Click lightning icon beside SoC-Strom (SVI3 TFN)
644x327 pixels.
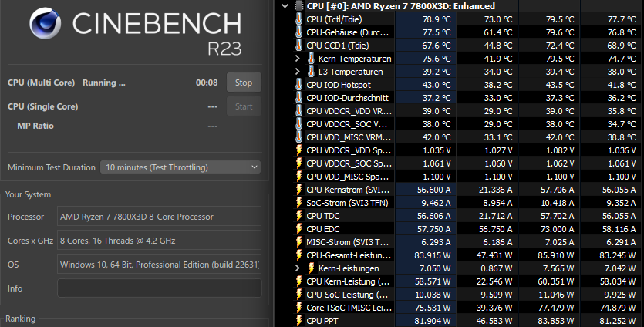[x=299, y=203]
